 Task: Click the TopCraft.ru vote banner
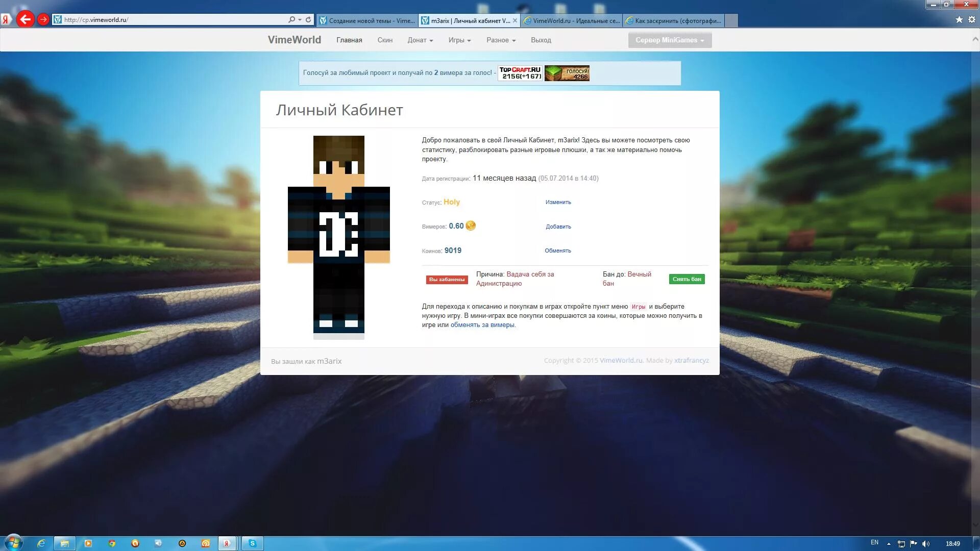tap(520, 73)
